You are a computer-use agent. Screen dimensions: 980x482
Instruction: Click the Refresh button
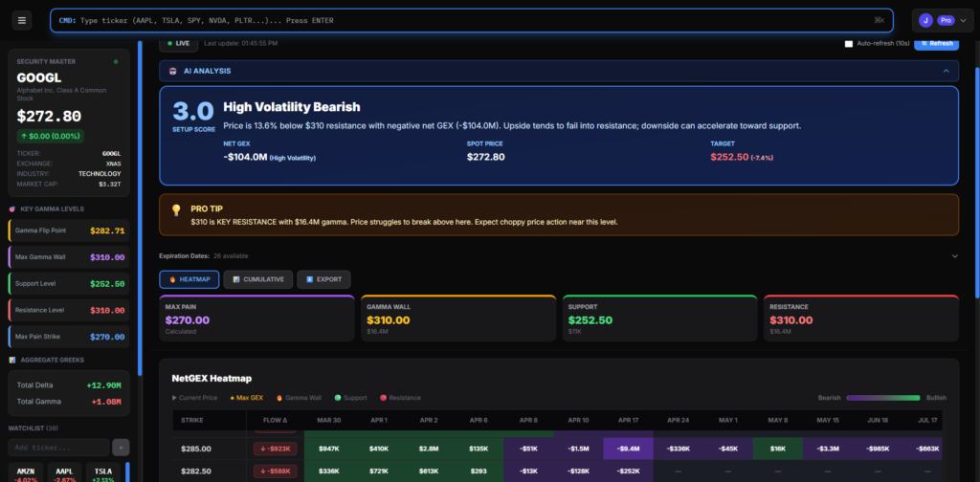coord(936,44)
